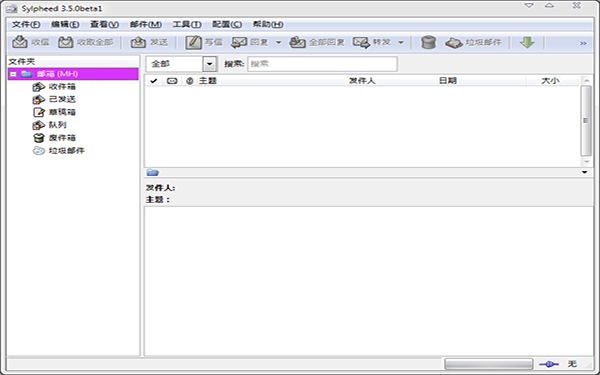The image size is (600, 375).
Task: Open the 队列 queue folder
Action: [x=57, y=125]
